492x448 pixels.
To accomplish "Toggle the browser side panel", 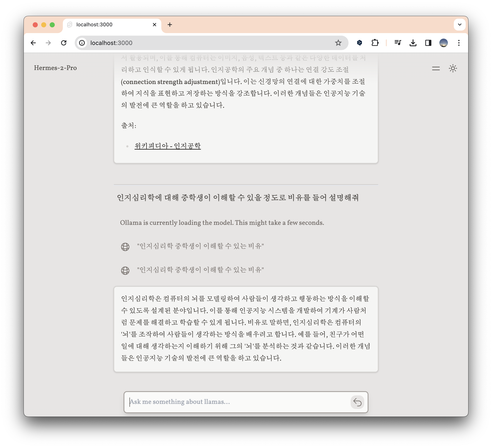I will 428,43.
